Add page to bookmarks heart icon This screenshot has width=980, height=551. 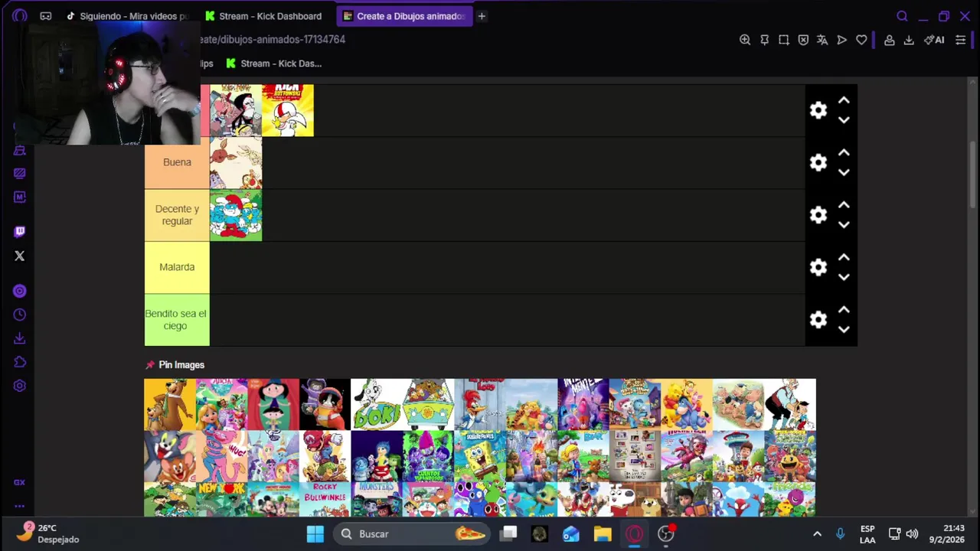pyautogui.click(x=861, y=40)
